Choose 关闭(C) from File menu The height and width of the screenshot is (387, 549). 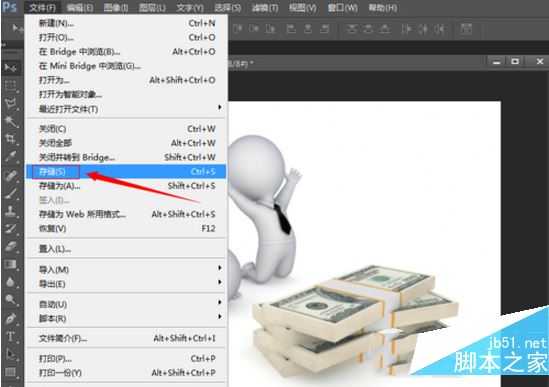[126, 129]
